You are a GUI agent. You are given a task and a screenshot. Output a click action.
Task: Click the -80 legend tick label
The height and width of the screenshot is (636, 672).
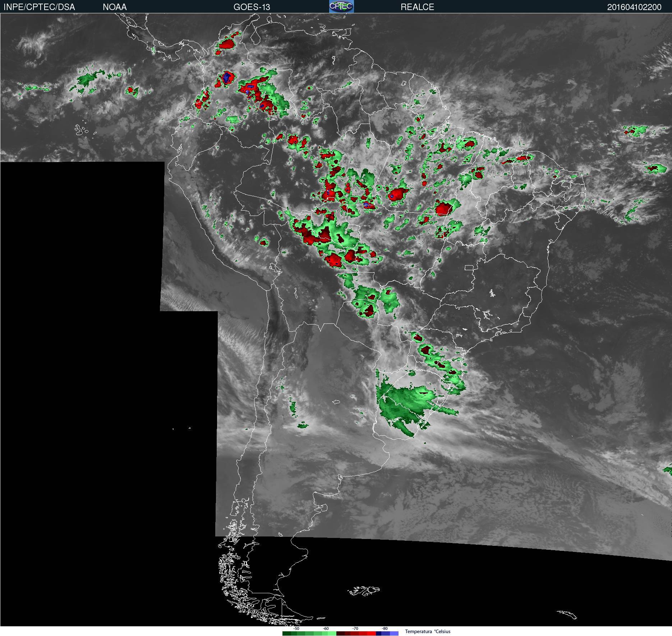385,628
